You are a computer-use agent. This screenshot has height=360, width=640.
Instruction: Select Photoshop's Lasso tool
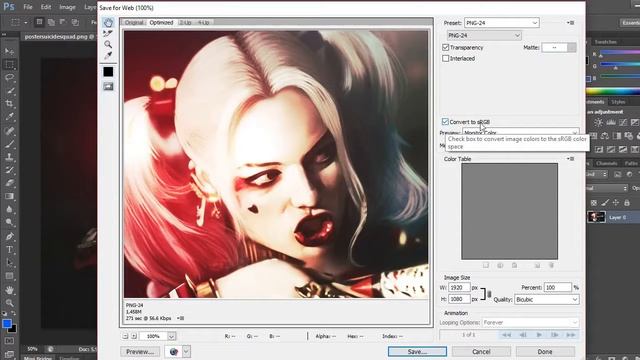tap(9, 77)
